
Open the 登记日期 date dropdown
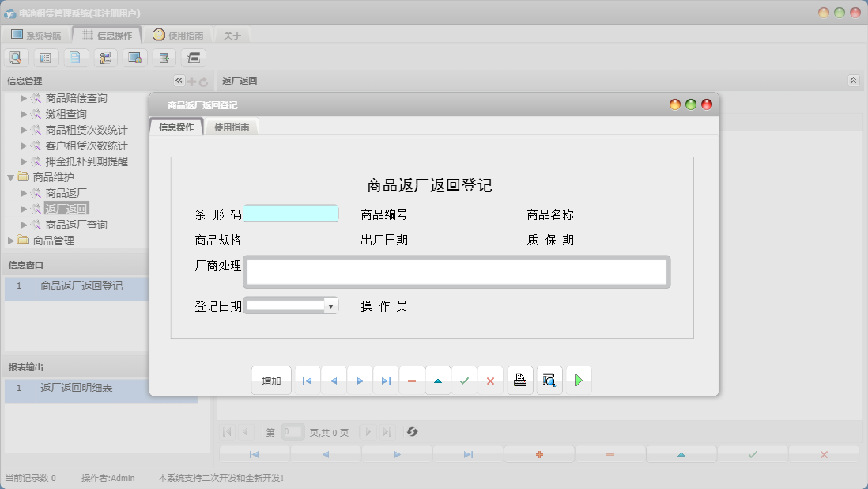pos(332,304)
